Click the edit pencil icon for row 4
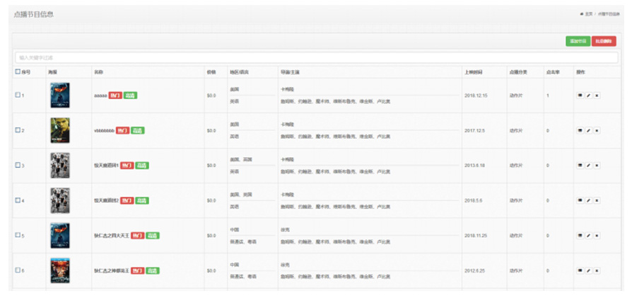The height and width of the screenshot is (303, 644). click(589, 200)
